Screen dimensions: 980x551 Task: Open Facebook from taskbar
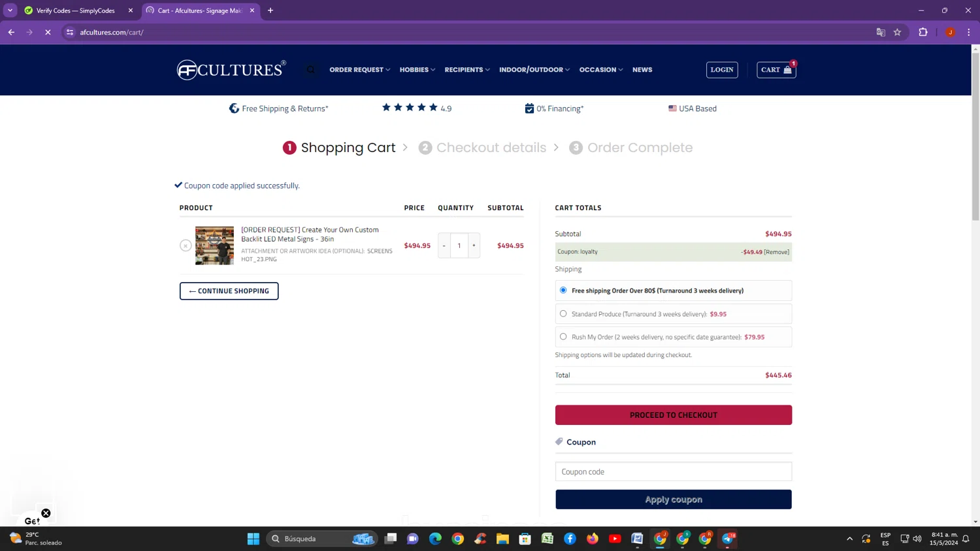coord(570,539)
